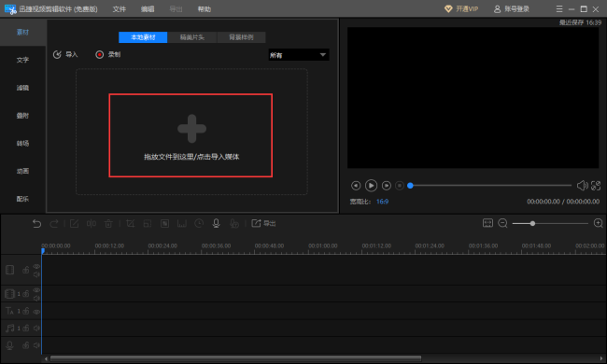607x364 pixels.
Task: Lock the music track
Action: point(26,328)
